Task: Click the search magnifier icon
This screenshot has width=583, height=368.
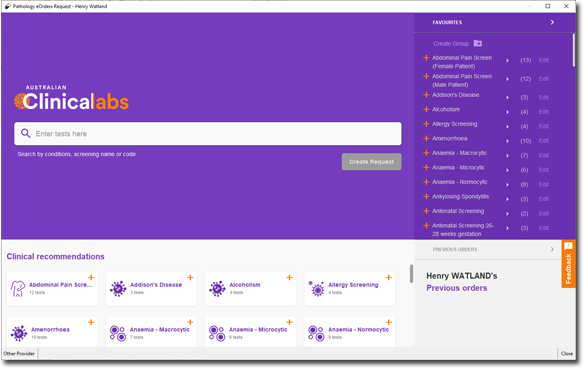Action: pos(25,133)
